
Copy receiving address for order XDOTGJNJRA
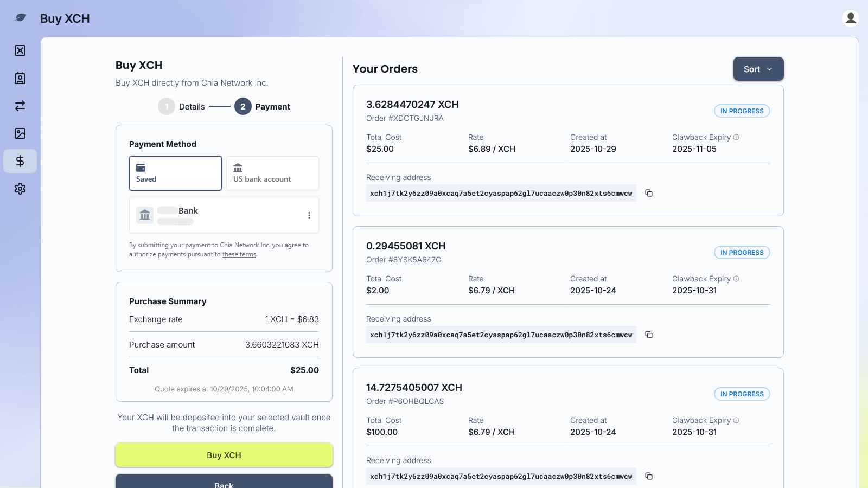point(649,193)
